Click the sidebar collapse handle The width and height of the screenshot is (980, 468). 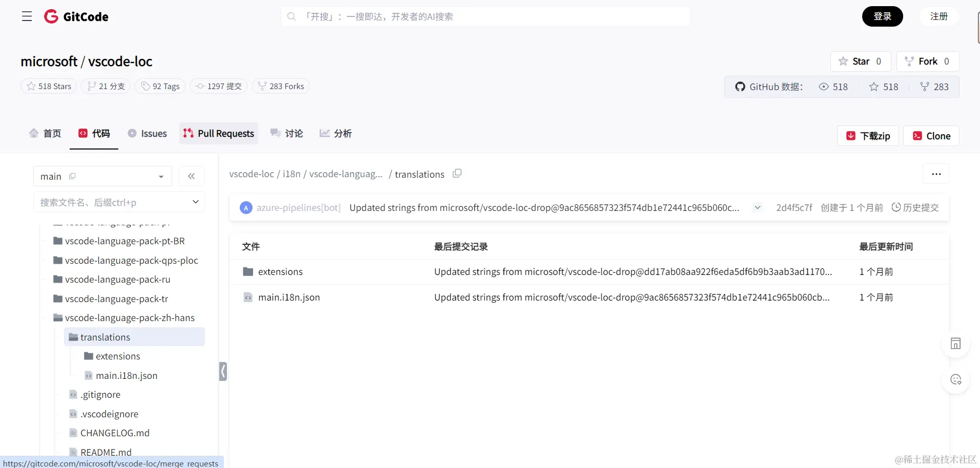[223, 371]
